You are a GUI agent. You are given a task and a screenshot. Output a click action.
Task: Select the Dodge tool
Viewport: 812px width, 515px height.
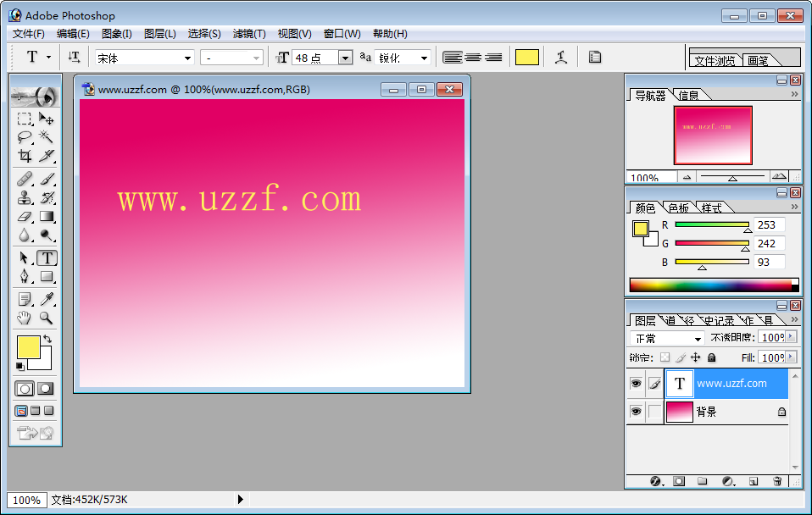tap(47, 235)
